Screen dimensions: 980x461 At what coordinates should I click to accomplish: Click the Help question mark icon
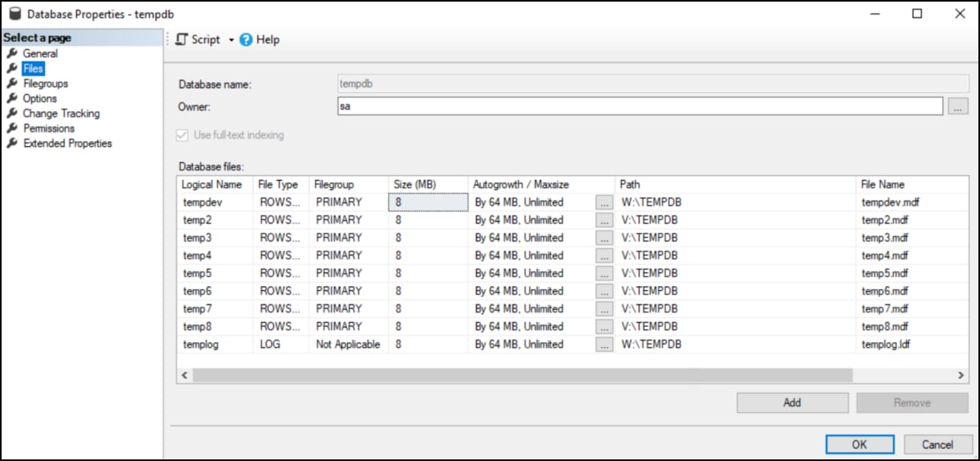click(x=246, y=39)
